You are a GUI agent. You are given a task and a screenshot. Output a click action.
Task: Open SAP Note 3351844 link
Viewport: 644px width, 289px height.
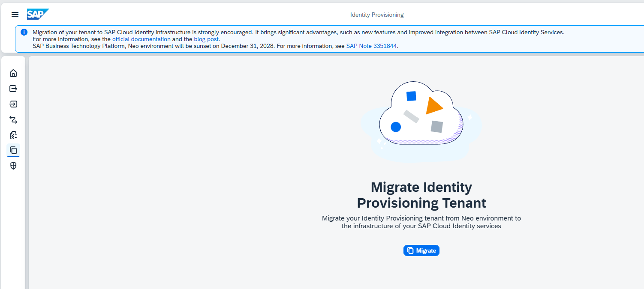pyautogui.click(x=372, y=46)
